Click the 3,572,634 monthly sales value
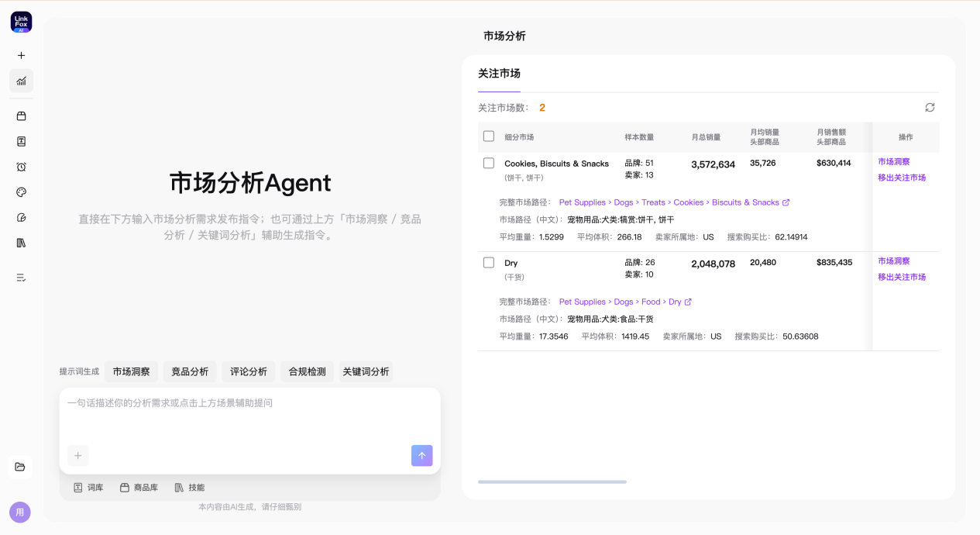Image resolution: width=980 pixels, height=535 pixels. (713, 164)
